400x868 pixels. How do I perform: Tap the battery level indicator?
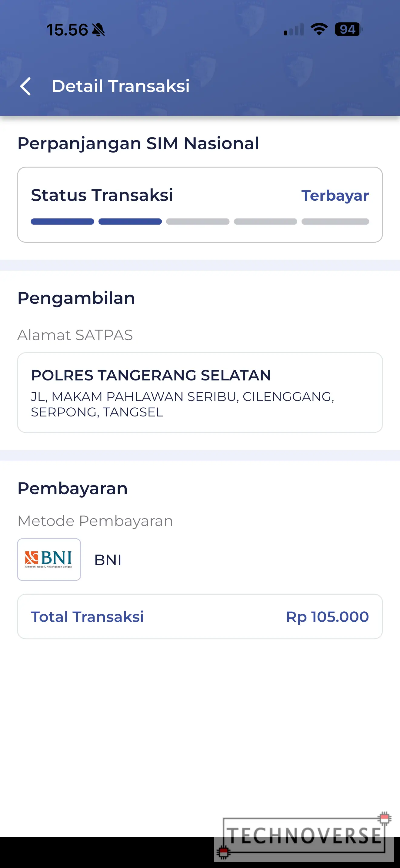348,29
